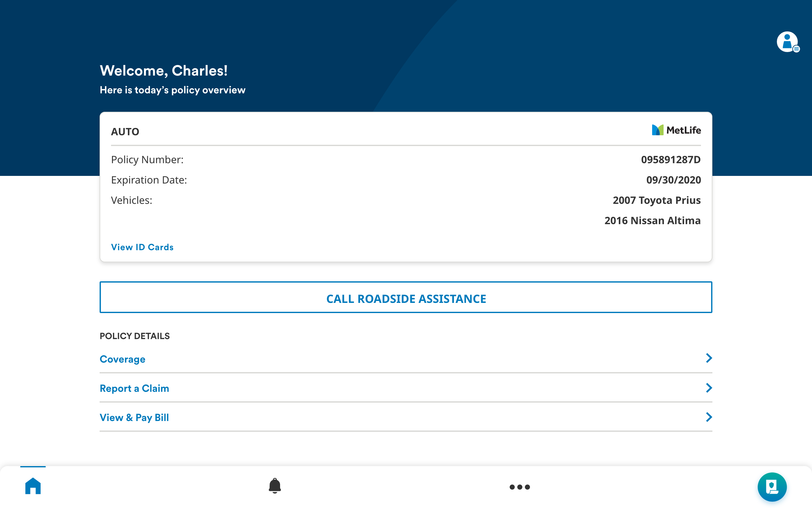
Task: Expand the View & Pay Bill chevron
Action: [x=709, y=417]
